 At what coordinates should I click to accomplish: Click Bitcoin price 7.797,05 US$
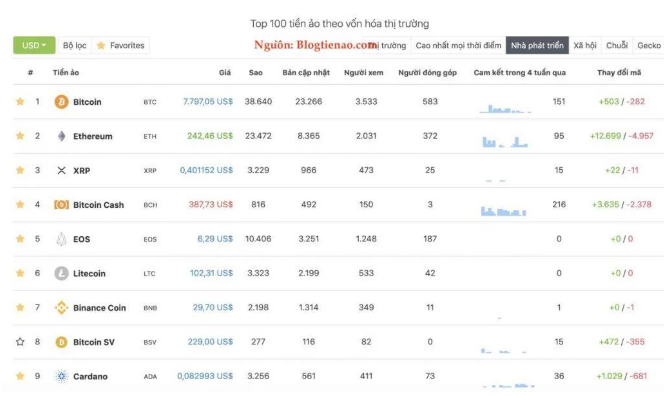click(208, 101)
